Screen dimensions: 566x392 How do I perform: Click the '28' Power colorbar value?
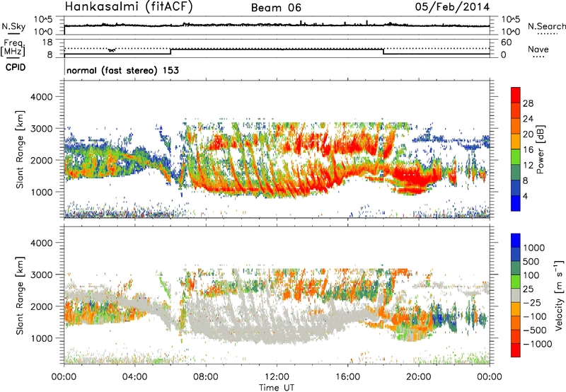528,103
